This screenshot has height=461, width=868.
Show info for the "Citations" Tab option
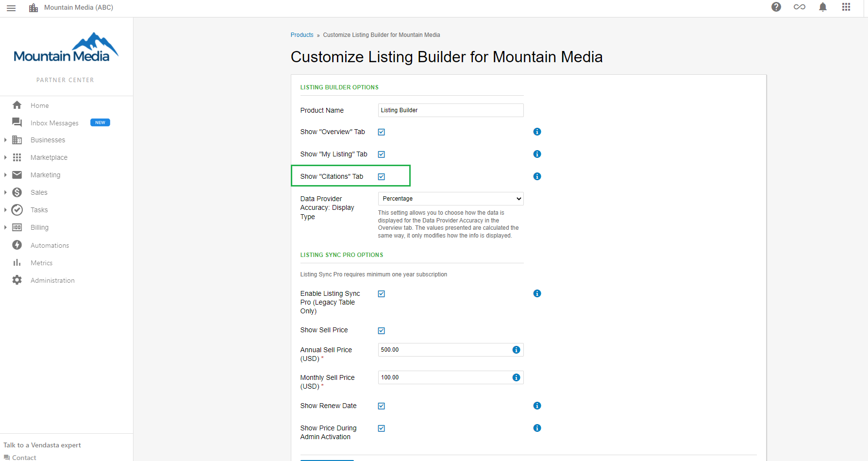pos(537,176)
